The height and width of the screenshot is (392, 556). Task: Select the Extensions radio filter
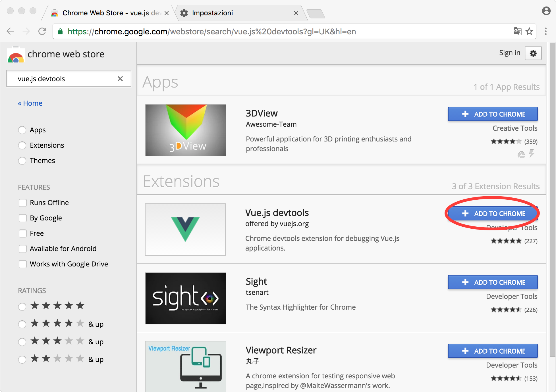click(x=22, y=145)
